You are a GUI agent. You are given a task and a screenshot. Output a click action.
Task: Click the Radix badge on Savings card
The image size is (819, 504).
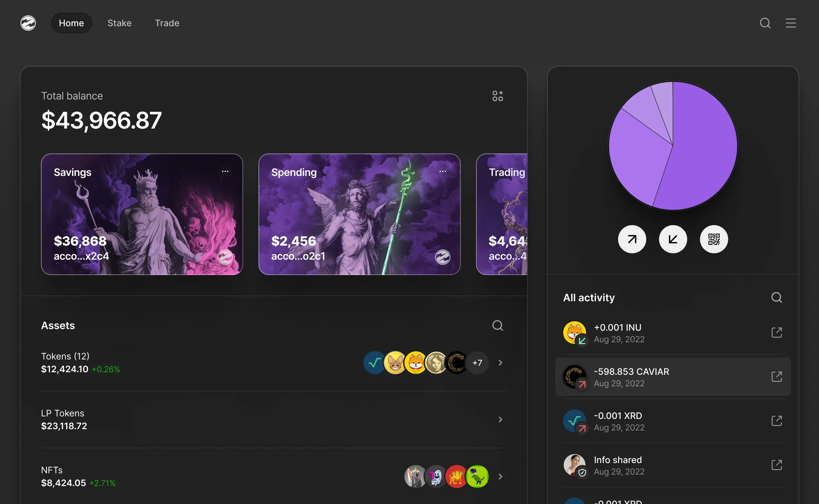coord(225,257)
